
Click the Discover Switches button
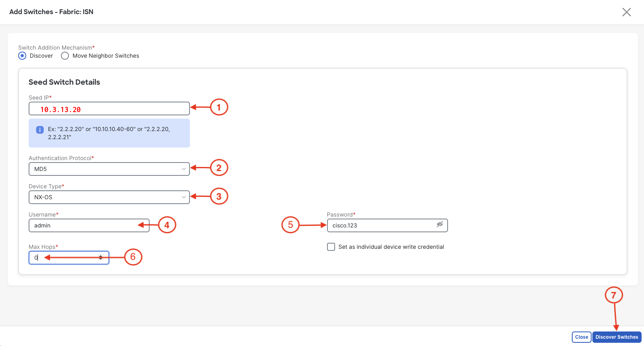(x=617, y=337)
